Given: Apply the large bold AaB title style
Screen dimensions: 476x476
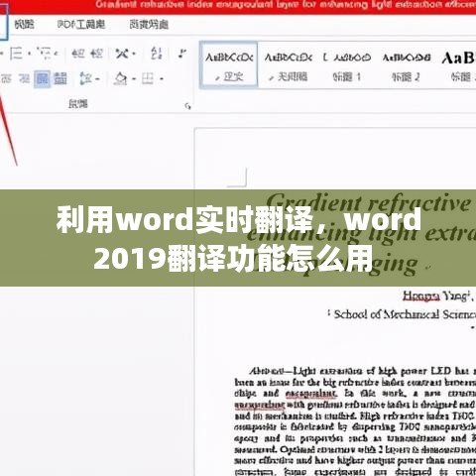Looking at the screenshot, I should (x=459, y=66).
